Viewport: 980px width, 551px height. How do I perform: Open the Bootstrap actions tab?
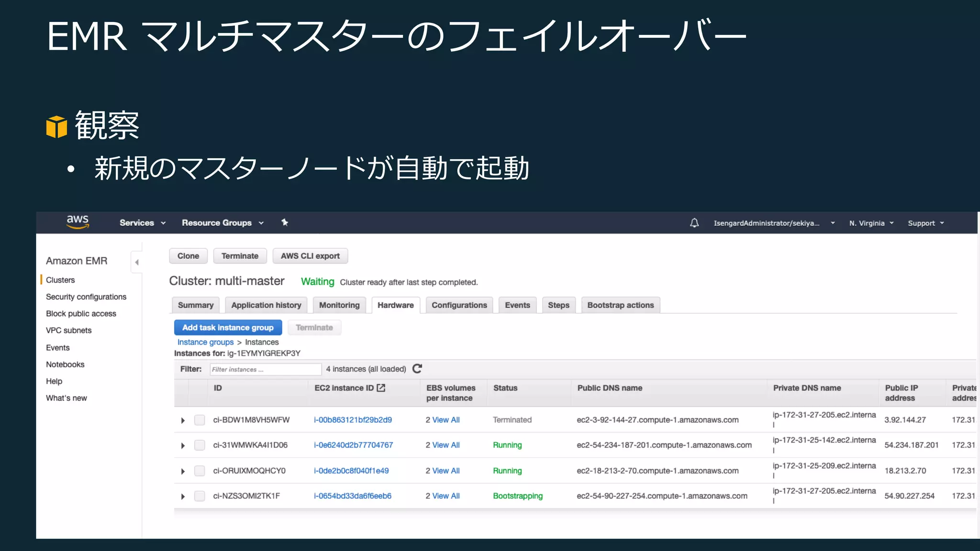point(620,305)
